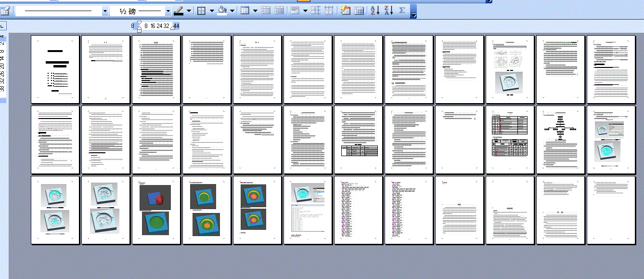Open the toolbar options arrow
Image resolution: width=644 pixels, height=279 pixels.
tap(413, 12)
